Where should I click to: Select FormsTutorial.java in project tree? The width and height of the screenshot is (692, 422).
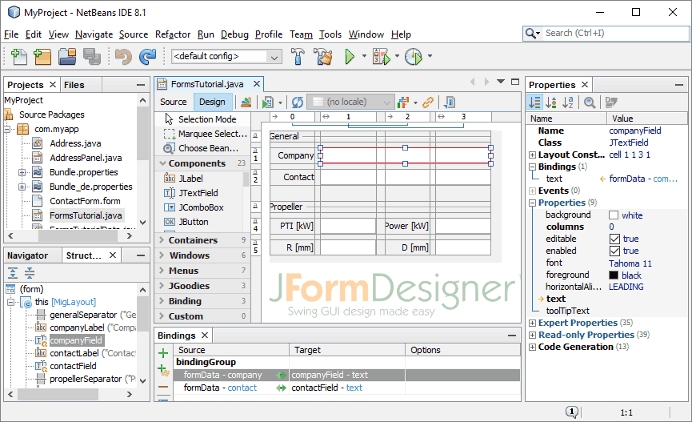(x=85, y=215)
